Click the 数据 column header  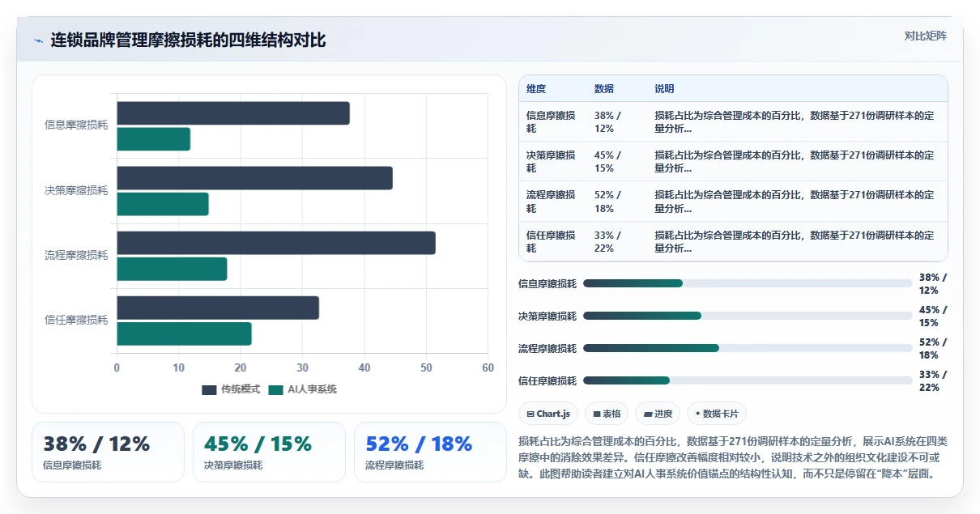click(604, 88)
